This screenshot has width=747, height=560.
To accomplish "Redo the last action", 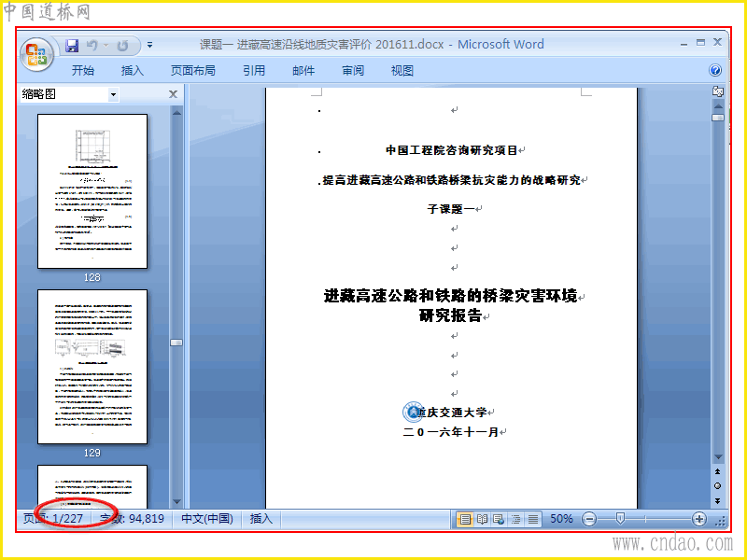I will pyautogui.click(x=123, y=46).
